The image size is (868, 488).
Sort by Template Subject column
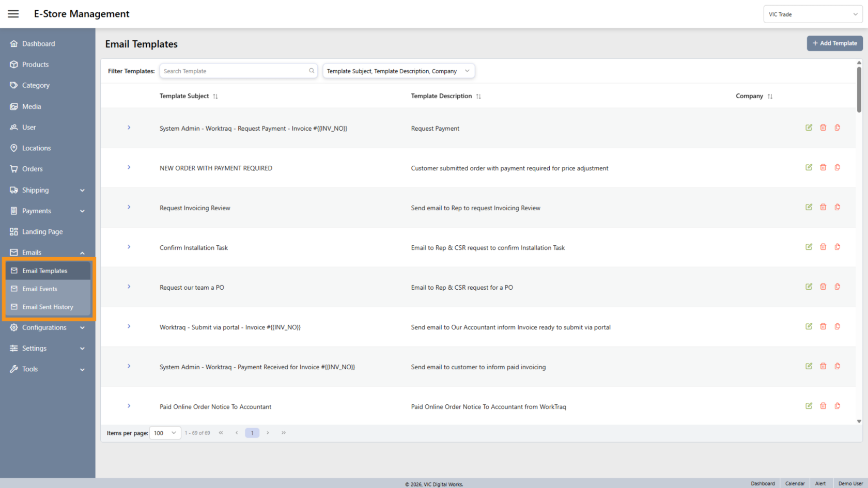[x=215, y=97]
